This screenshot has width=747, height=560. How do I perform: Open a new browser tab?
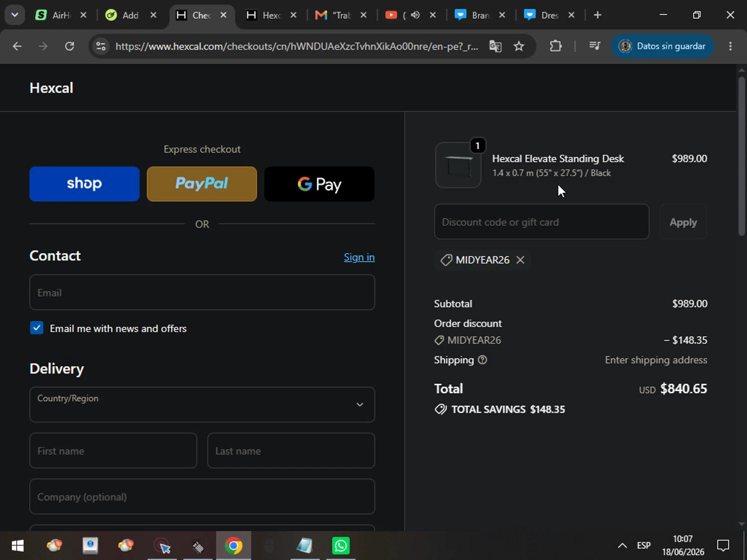pos(598,15)
